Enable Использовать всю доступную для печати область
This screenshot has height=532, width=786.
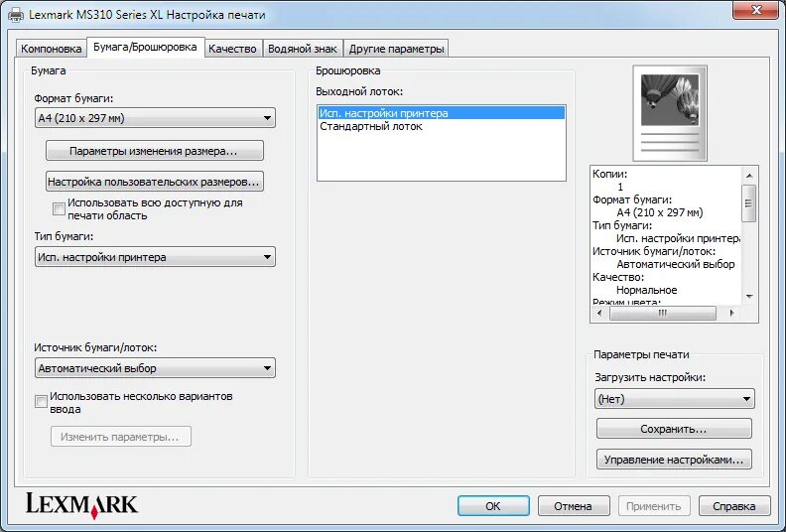[59, 208]
